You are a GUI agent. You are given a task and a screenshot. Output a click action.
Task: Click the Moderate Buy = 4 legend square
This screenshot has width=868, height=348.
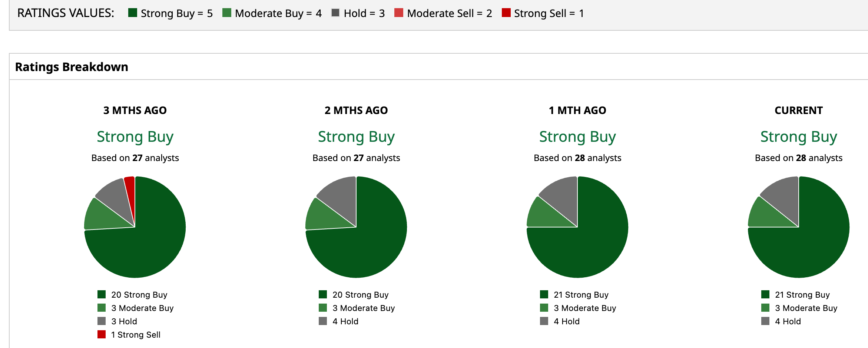click(226, 13)
